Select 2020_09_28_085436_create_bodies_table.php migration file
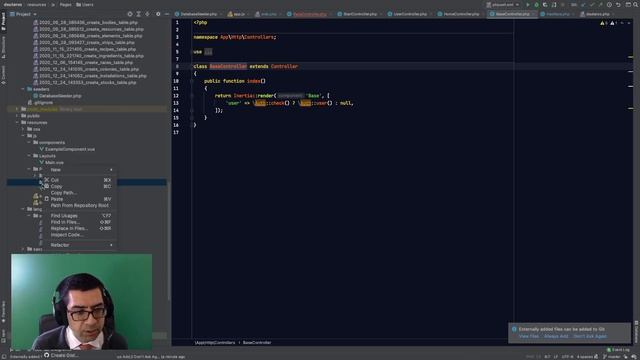This screenshot has height=360, width=640. (x=89, y=23)
